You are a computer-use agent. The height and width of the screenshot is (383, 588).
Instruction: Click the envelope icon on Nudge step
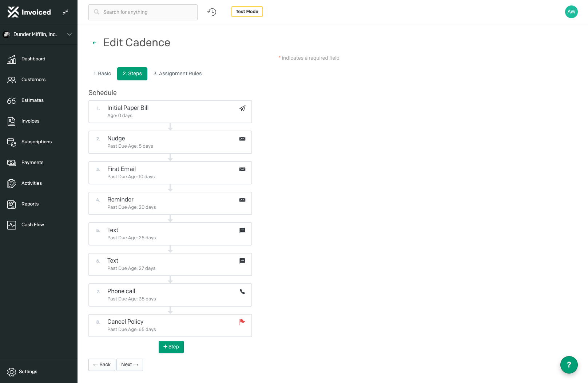tap(242, 139)
